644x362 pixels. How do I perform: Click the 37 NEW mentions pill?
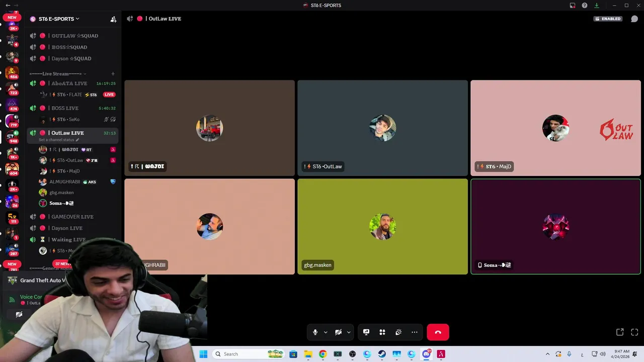pos(62,263)
